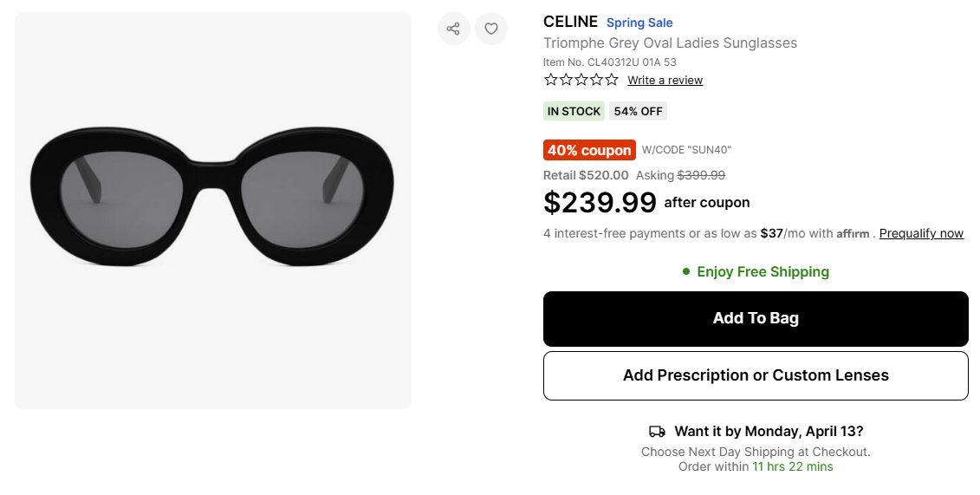The width and height of the screenshot is (980, 495).
Task: Click the IN STOCK badge
Action: 574,111
